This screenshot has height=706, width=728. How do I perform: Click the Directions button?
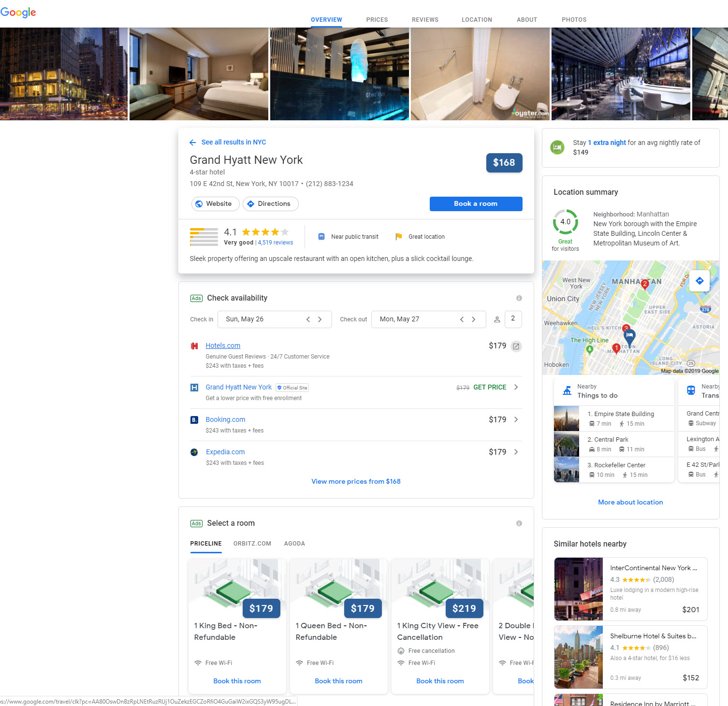(270, 204)
